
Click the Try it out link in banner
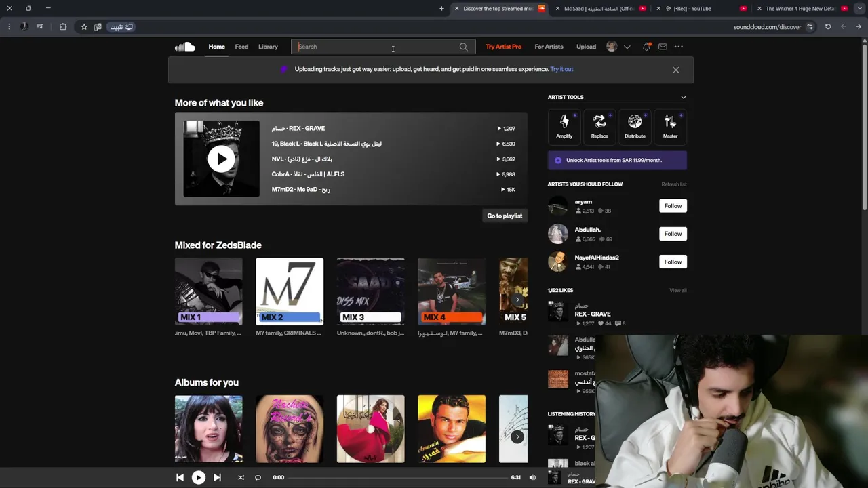coord(561,69)
